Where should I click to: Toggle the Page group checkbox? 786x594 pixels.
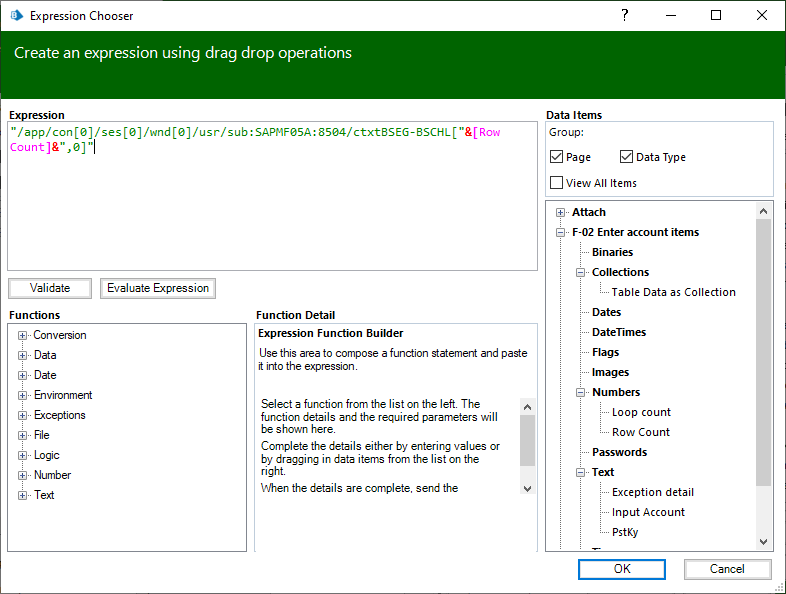coord(557,157)
